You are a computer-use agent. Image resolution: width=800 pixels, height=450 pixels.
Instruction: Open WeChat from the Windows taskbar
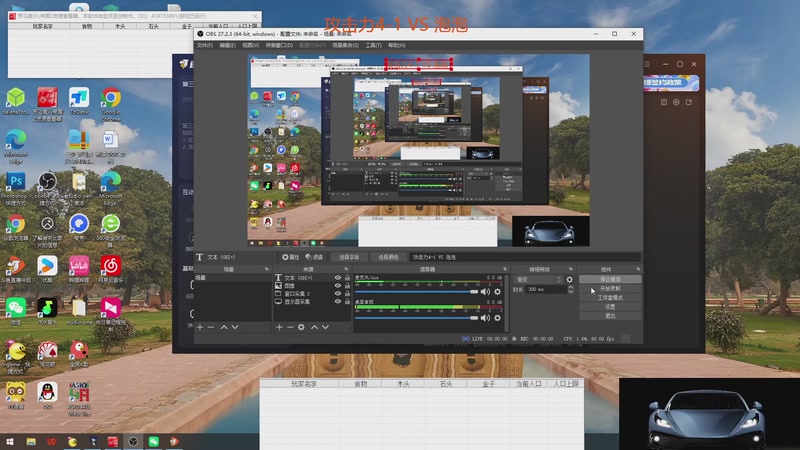pyautogui.click(x=154, y=441)
